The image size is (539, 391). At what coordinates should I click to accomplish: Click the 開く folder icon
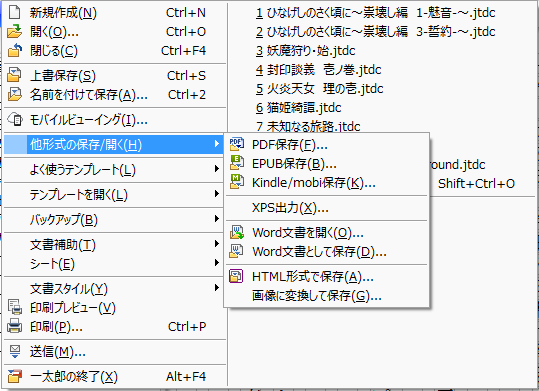click(14, 32)
